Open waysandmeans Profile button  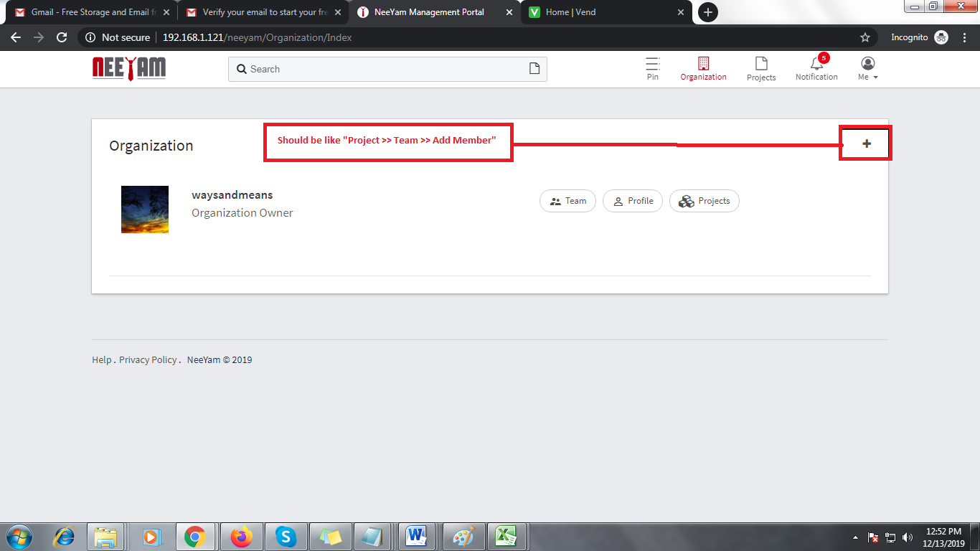(632, 201)
